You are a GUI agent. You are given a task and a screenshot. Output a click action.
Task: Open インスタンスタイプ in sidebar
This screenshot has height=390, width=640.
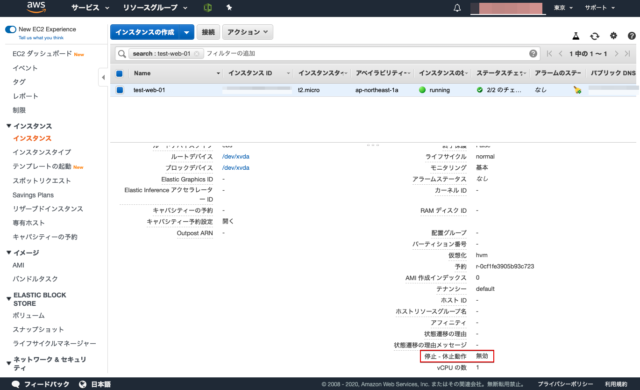click(x=42, y=152)
